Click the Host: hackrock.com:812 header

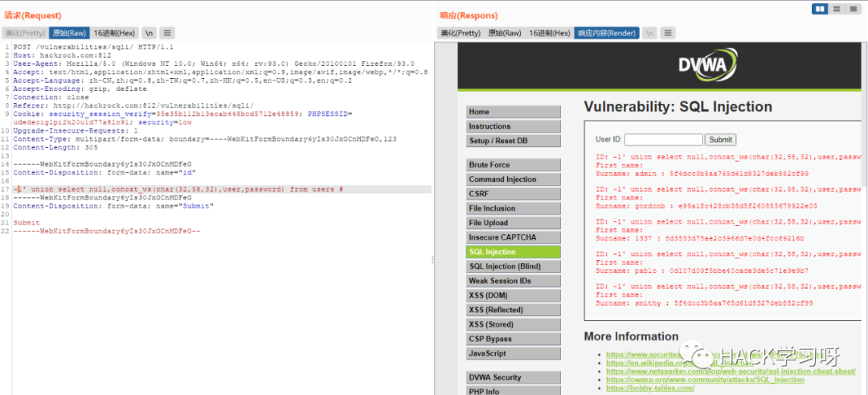pyautogui.click(x=61, y=55)
